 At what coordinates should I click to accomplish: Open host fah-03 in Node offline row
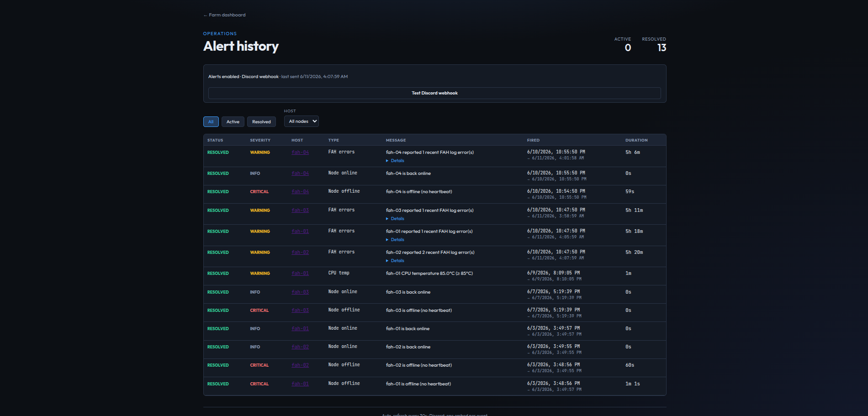click(300, 311)
